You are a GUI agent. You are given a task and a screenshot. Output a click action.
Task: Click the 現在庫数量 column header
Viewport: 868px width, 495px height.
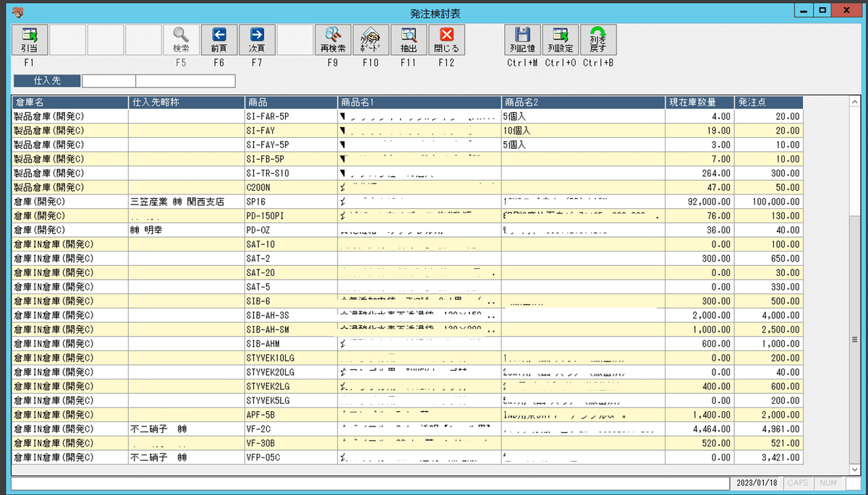pos(699,102)
